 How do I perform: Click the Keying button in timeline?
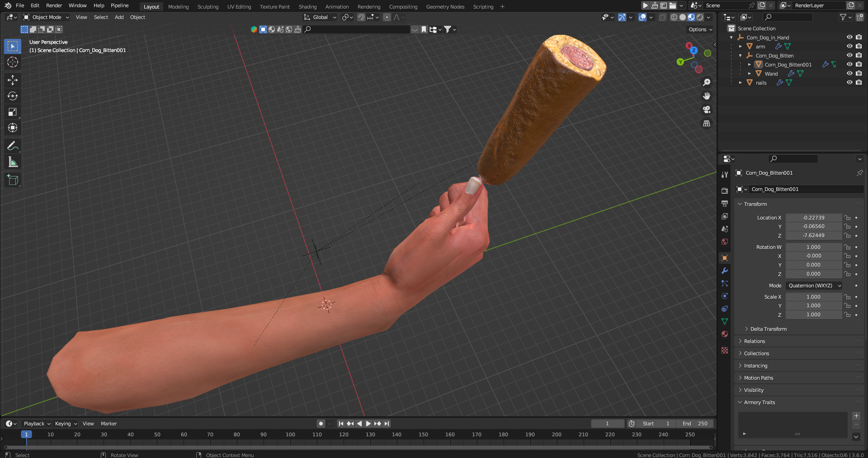click(66, 424)
